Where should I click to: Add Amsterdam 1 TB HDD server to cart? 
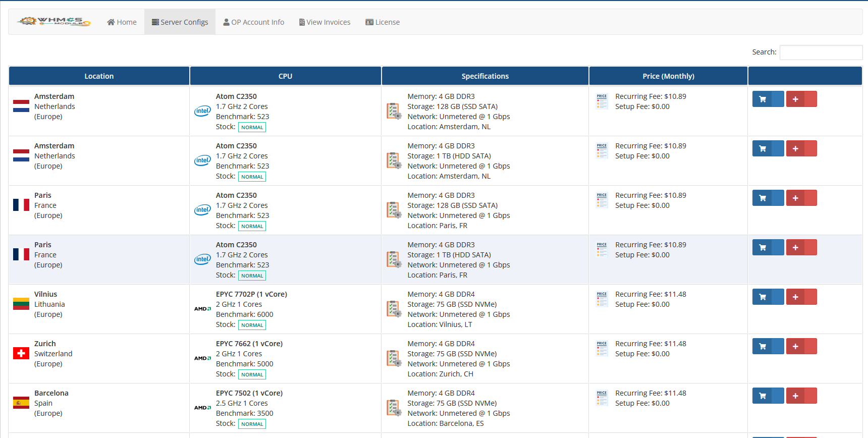coord(768,148)
